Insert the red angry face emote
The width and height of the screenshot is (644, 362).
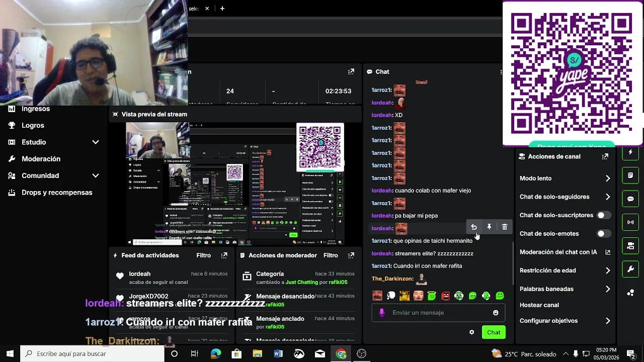(445, 296)
